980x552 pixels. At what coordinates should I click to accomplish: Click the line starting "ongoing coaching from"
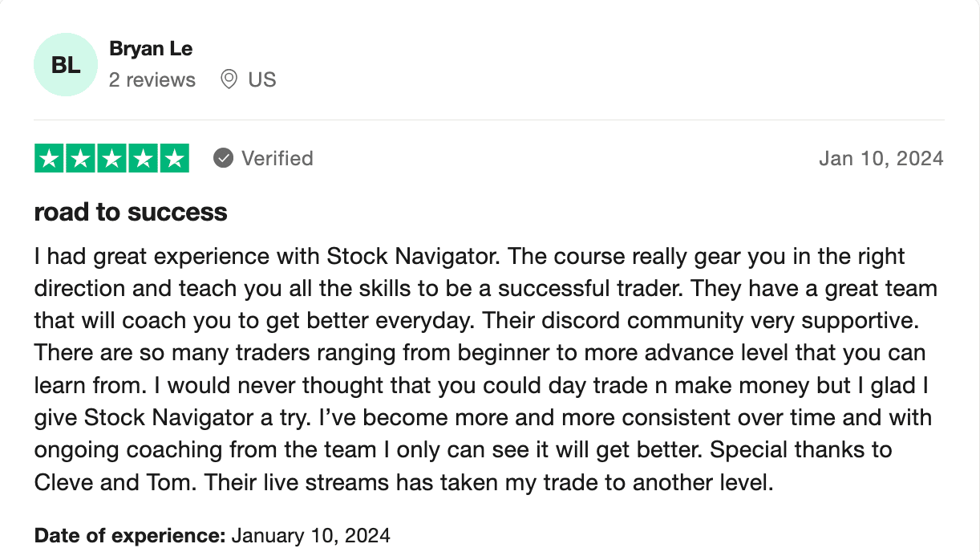click(463, 449)
